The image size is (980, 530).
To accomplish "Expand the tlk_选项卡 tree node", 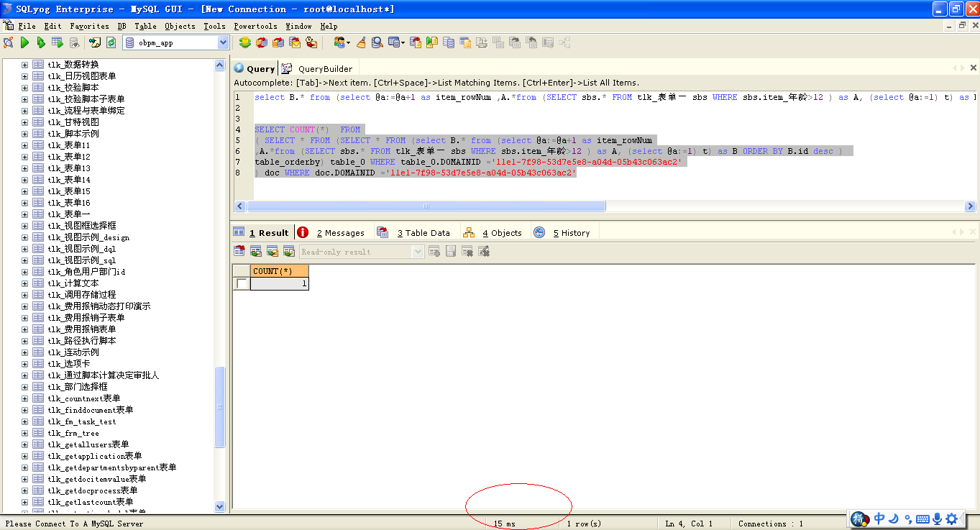I will coord(24,363).
